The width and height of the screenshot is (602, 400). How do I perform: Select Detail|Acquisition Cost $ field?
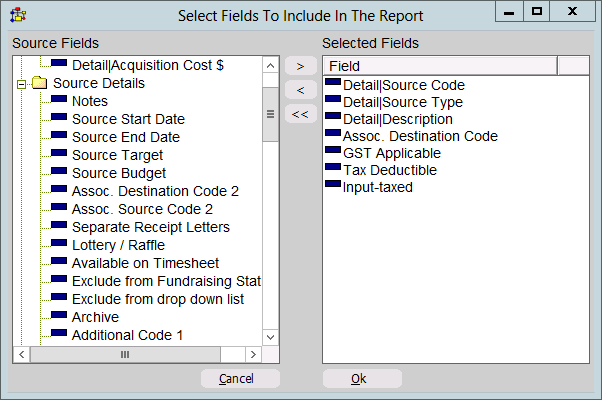point(148,65)
